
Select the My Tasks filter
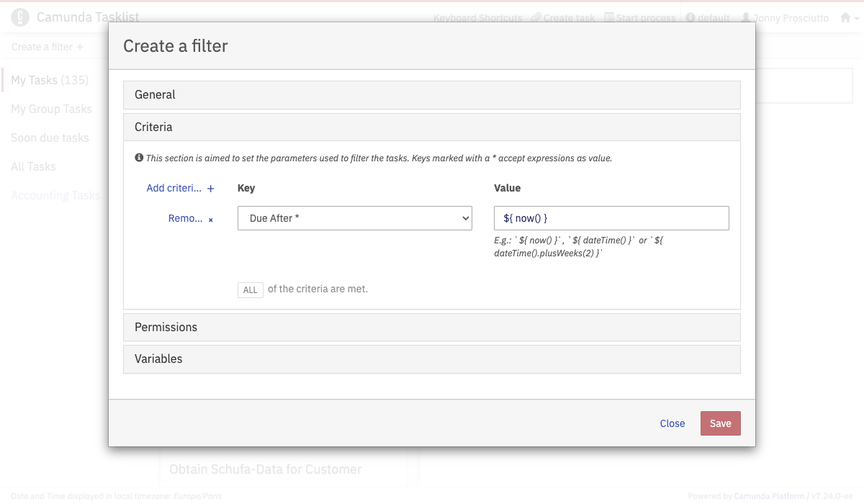tap(49, 80)
